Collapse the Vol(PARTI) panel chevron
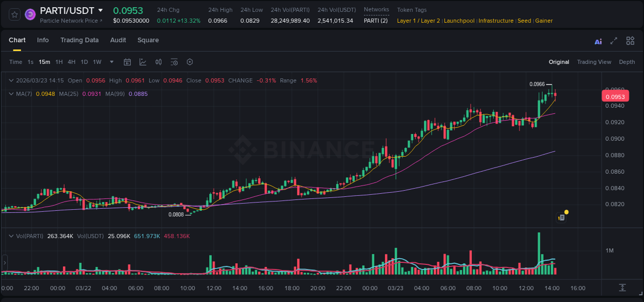 point(11,236)
